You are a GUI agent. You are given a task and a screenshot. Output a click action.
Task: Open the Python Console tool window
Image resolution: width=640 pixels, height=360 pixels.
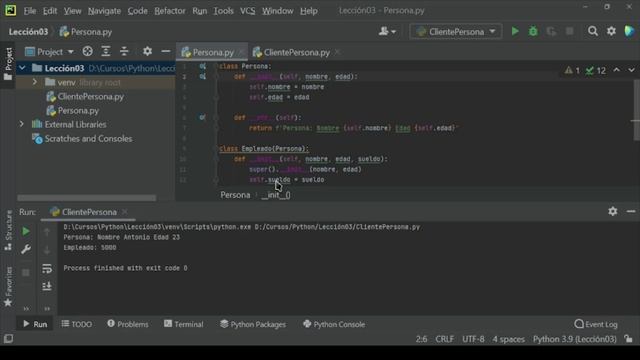(334, 324)
